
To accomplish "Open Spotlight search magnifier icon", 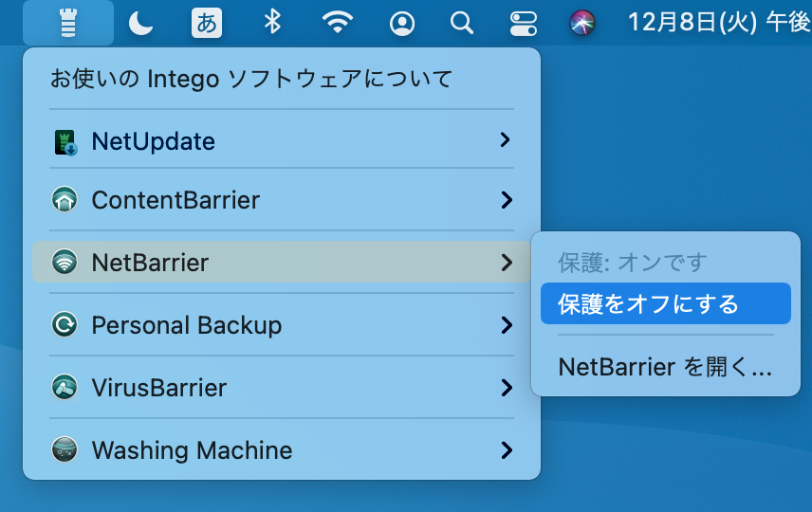I will 461,24.
